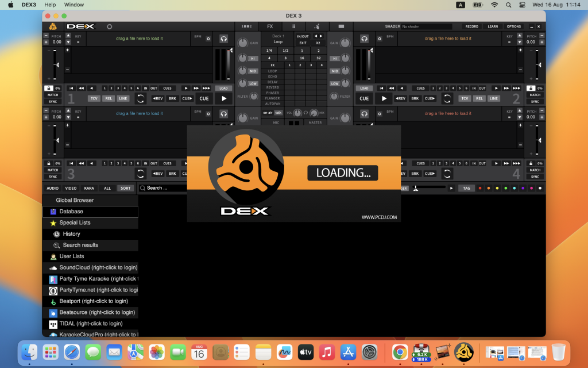The height and width of the screenshot is (368, 588).
Task: Click the RECORD button
Action: click(x=472, y=26)
